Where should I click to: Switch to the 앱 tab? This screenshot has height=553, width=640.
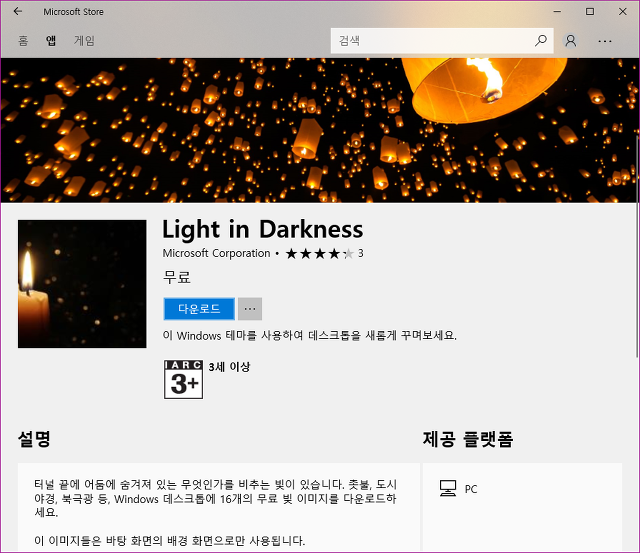click(x=51, y=40)
